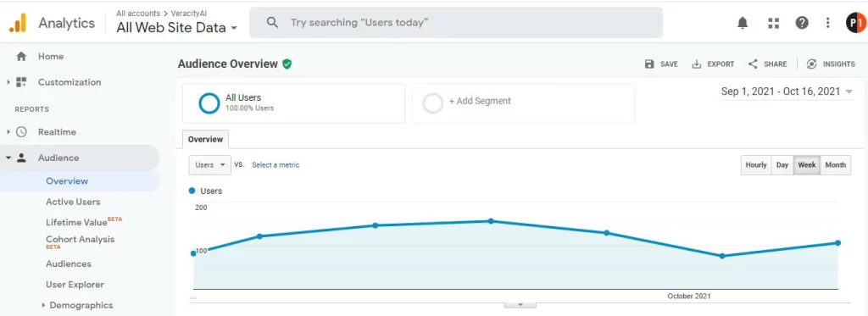
Task: Click the Export button
Action: point(713,64)
